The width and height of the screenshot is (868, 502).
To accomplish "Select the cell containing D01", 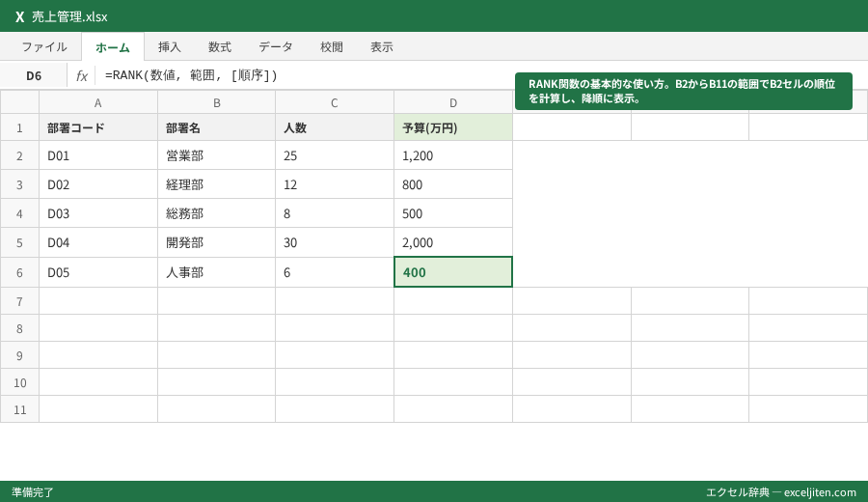I will tap(98, 155).
